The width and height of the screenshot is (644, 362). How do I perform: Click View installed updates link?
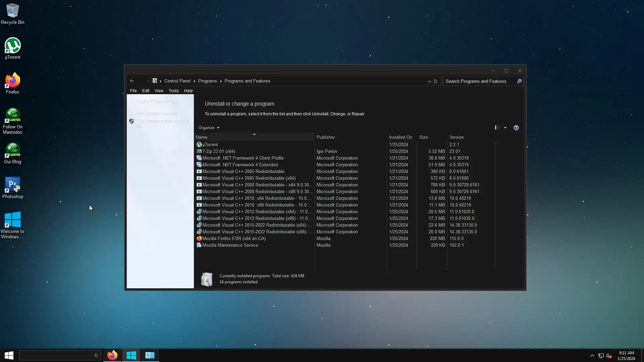(x=157, y=114)
